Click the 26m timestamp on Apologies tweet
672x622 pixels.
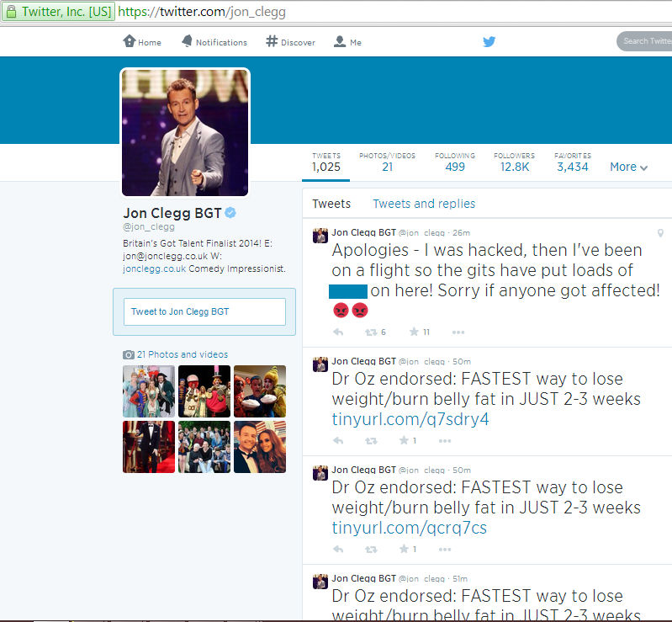(461, 233)
